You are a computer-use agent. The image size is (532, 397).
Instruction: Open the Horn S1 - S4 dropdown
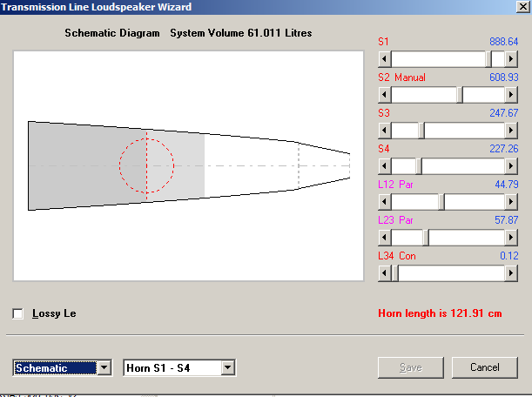(227, 367)
